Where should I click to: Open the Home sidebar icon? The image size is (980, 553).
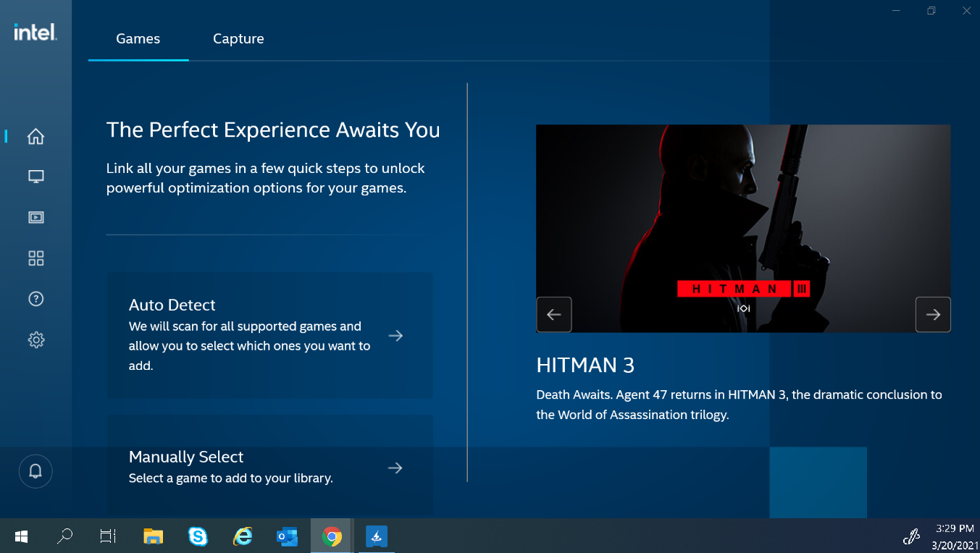(35, 136)
